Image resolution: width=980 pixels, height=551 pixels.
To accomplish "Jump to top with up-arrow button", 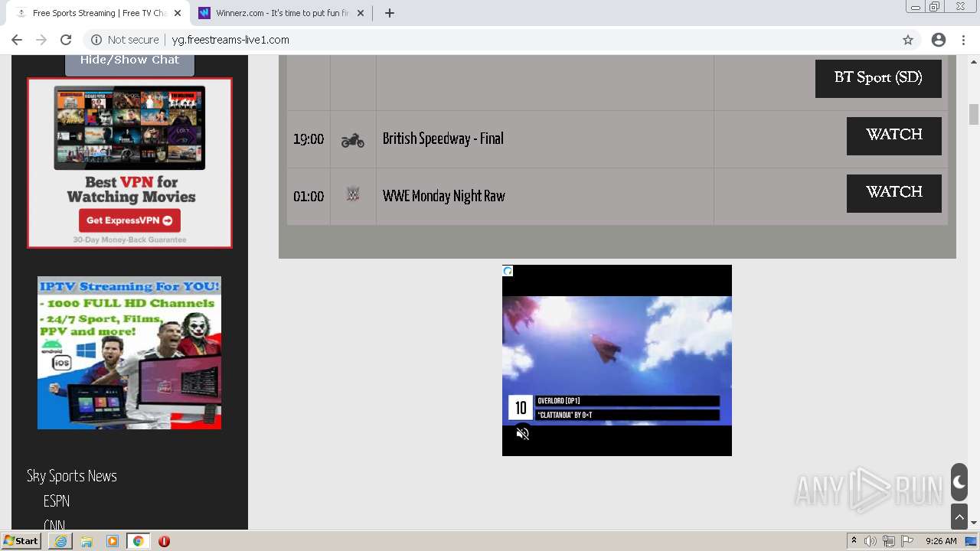I will point(959,517).
